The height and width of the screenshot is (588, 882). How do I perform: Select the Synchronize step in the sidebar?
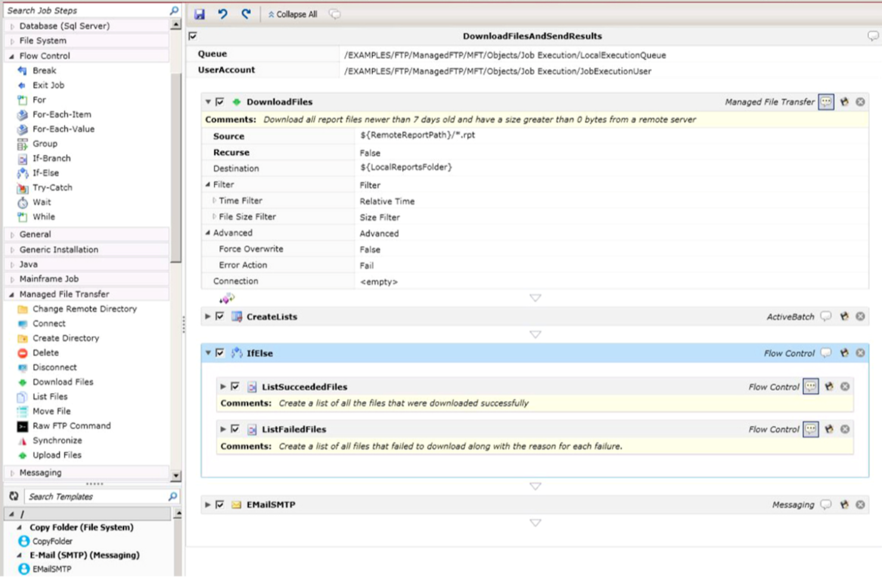pyautogui.click(x=22, y=441)
